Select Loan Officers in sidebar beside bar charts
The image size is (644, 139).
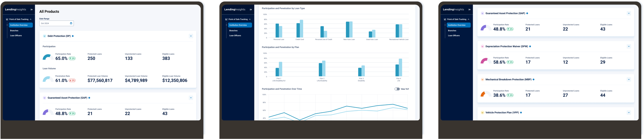[235, 36]
